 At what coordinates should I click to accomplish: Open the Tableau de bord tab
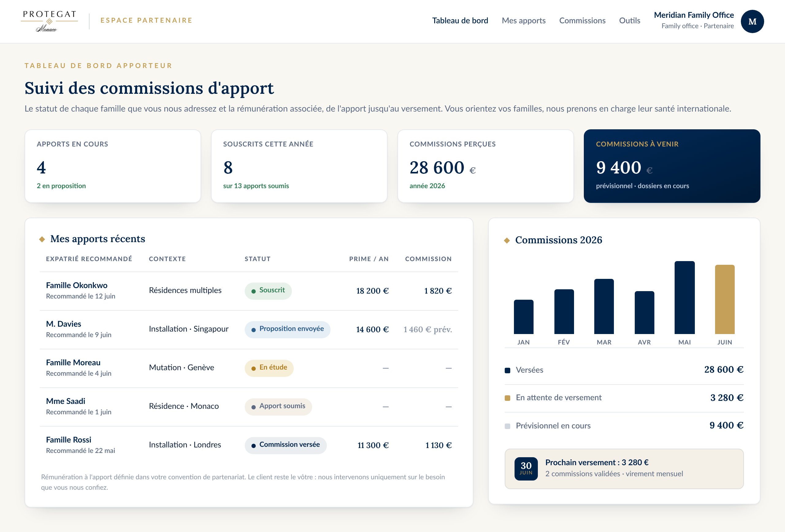(460, 21)
